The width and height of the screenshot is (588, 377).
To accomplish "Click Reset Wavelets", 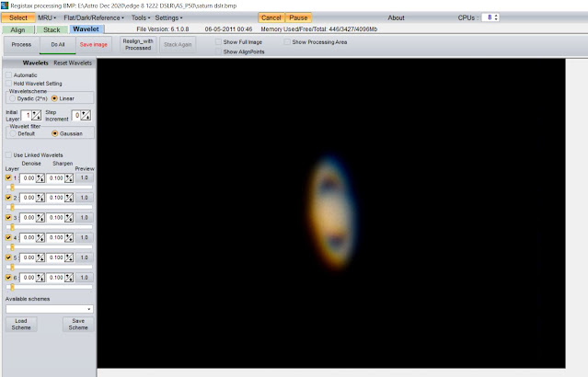I will coord(73,63).
